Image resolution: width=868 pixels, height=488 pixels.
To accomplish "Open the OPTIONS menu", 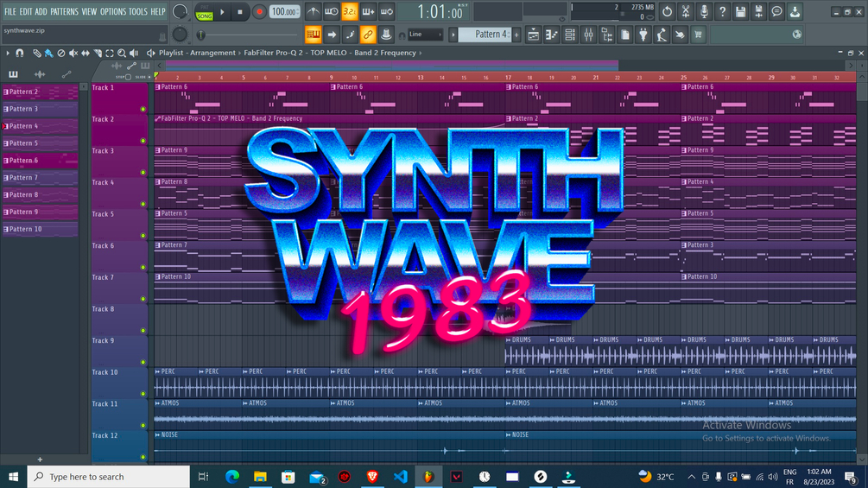I will (112, 11).
